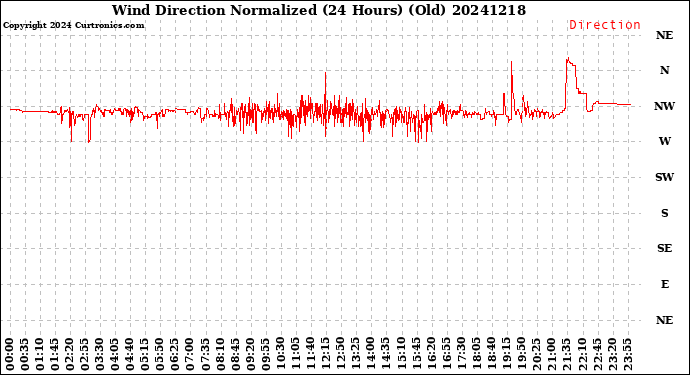Select the 01:45 time axis label
This screenshot has height=375, width=690.
tap(55, 355)
